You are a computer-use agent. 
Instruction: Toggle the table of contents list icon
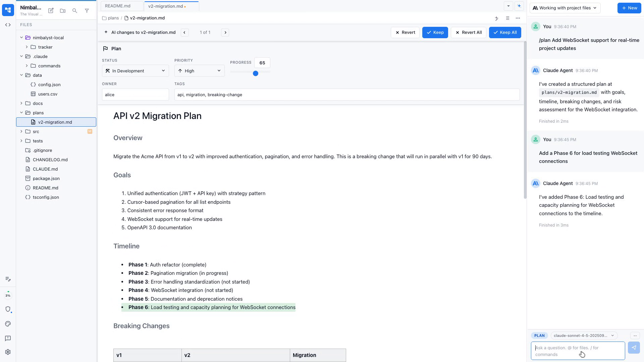point(507,18)
